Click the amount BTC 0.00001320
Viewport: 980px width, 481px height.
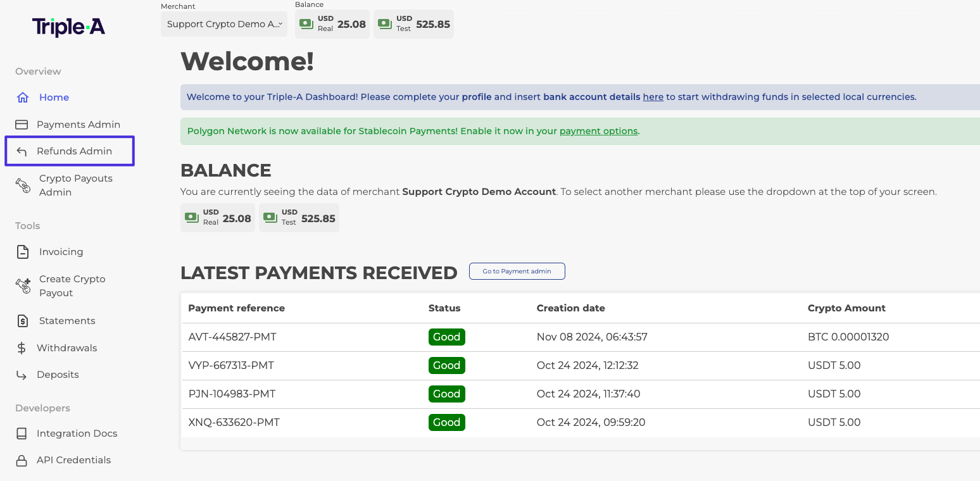(x=848, y=337)
